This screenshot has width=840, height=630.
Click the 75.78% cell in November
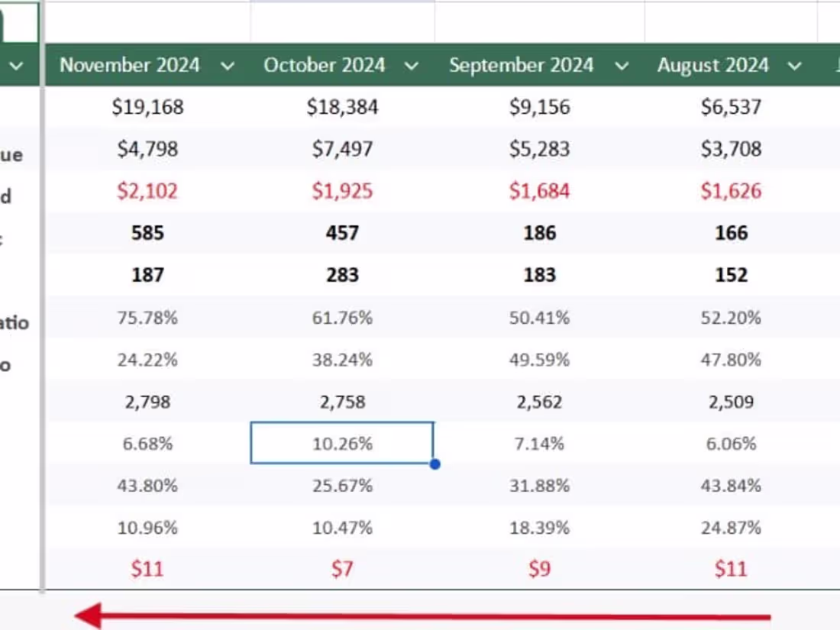147,318
